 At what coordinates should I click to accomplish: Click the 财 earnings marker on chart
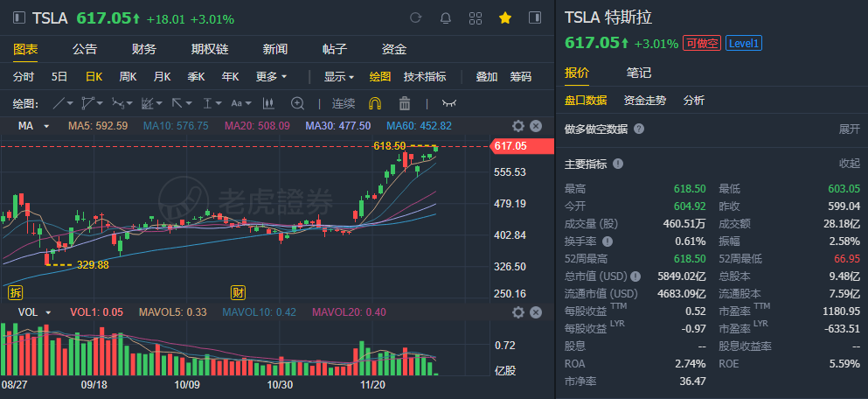click(238, 292)
